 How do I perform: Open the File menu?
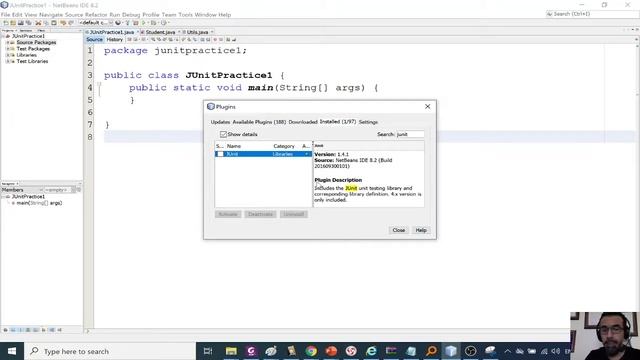tap(5, 15)
